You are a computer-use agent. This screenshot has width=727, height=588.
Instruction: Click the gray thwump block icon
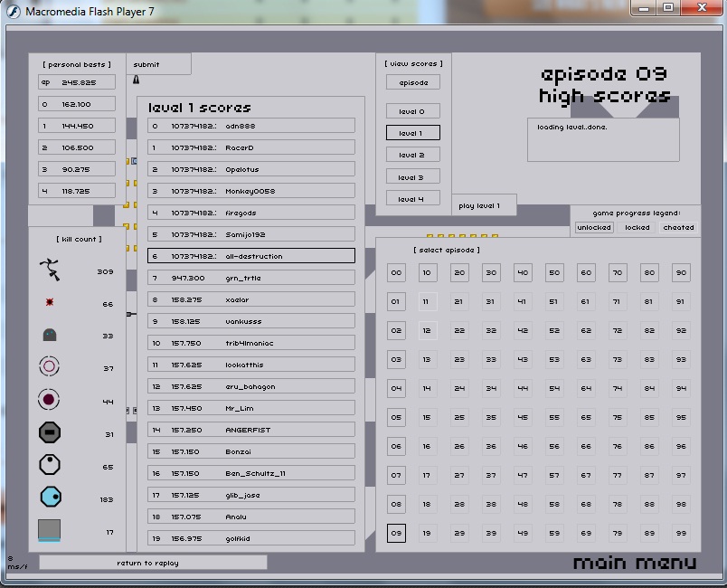pos(50,530)
